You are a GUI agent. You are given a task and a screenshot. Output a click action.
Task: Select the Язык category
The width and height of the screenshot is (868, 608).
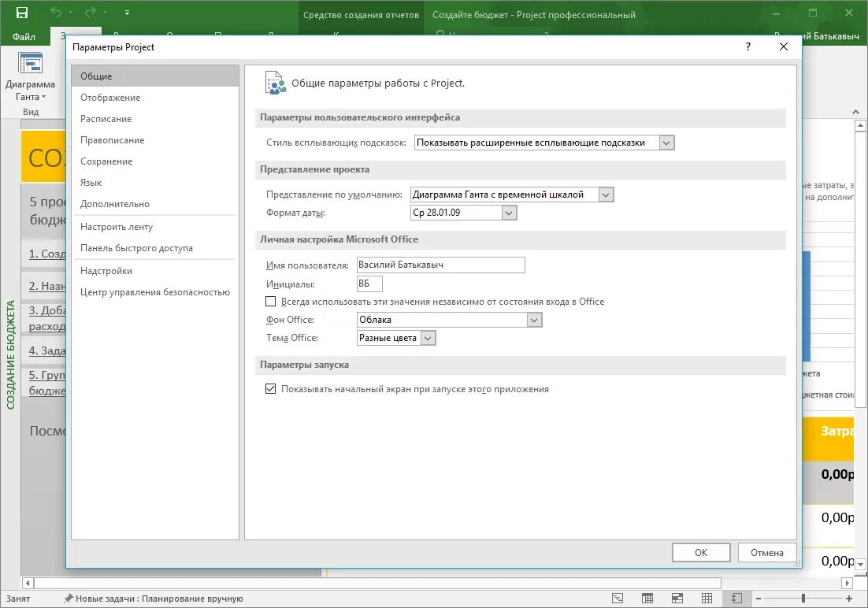(155, 183)
